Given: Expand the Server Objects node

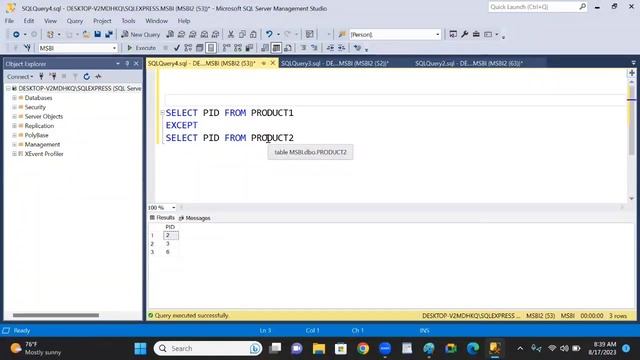Looking at the screenshot, I should click(14, 117).
